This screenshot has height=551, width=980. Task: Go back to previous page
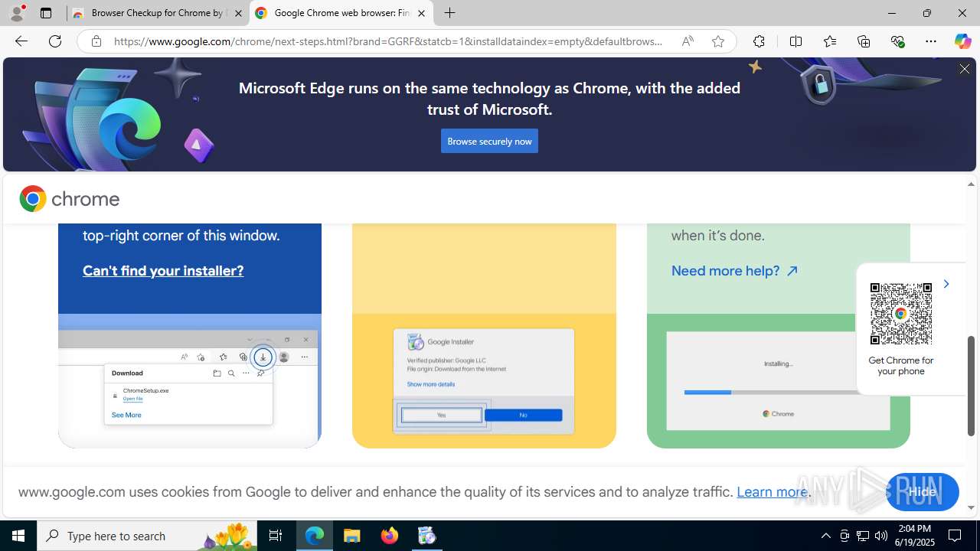(x=21, y=41)
